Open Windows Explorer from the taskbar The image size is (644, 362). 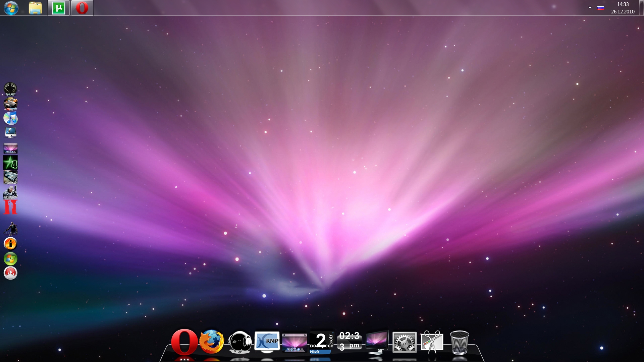(35, 8)
